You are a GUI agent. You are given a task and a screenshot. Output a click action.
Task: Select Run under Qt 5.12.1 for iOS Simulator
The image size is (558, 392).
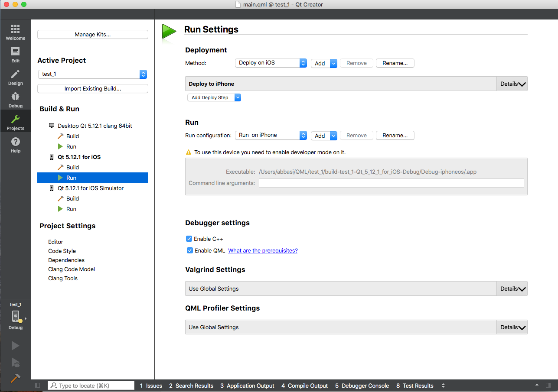pos(71,209)
